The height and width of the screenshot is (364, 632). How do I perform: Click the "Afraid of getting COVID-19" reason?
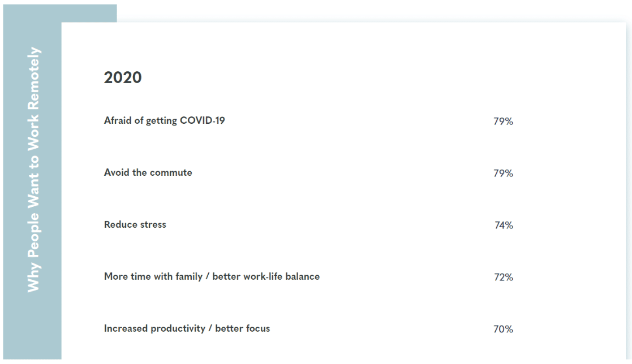pyautogui.click(x=164, y=120)
